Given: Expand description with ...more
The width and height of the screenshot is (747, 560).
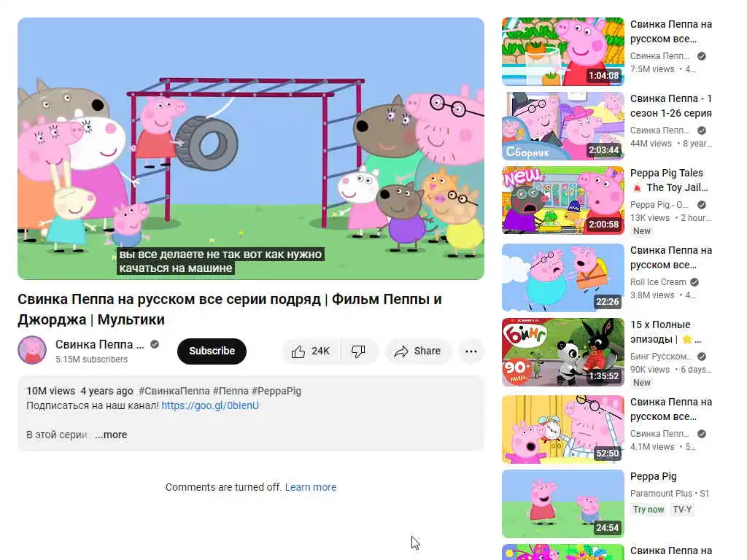Looking at the screenshot, I should [x=111, y=435].
